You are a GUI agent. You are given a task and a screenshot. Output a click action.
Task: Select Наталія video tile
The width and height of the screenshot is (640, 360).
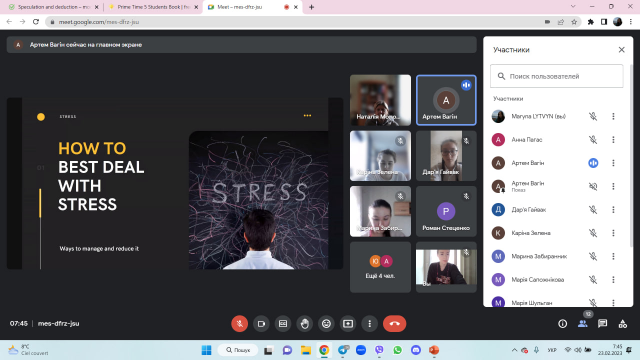pyautogui.click(x=380, y=100)
